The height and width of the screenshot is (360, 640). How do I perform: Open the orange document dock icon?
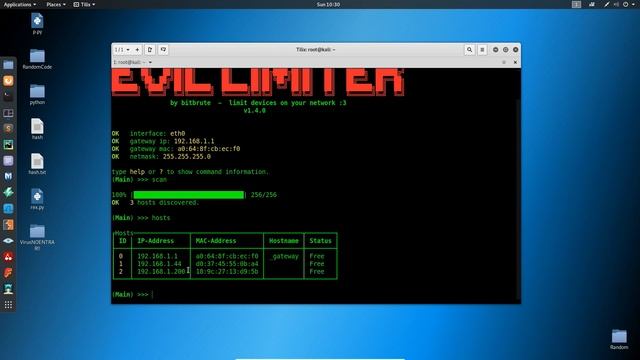8,224
